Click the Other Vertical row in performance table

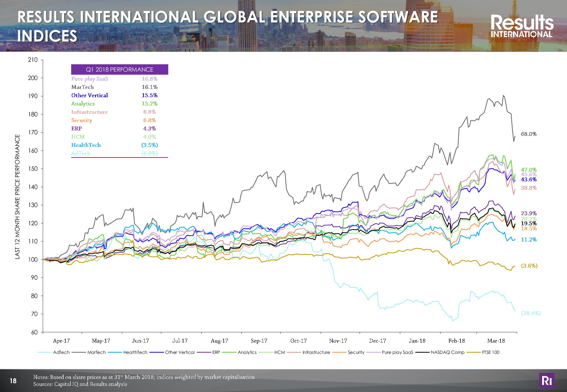[90, 95]
